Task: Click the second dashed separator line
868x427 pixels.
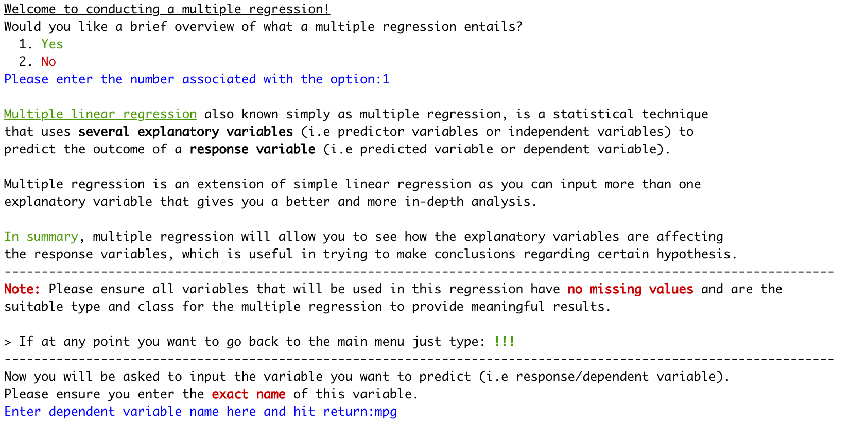Action: 419,359
